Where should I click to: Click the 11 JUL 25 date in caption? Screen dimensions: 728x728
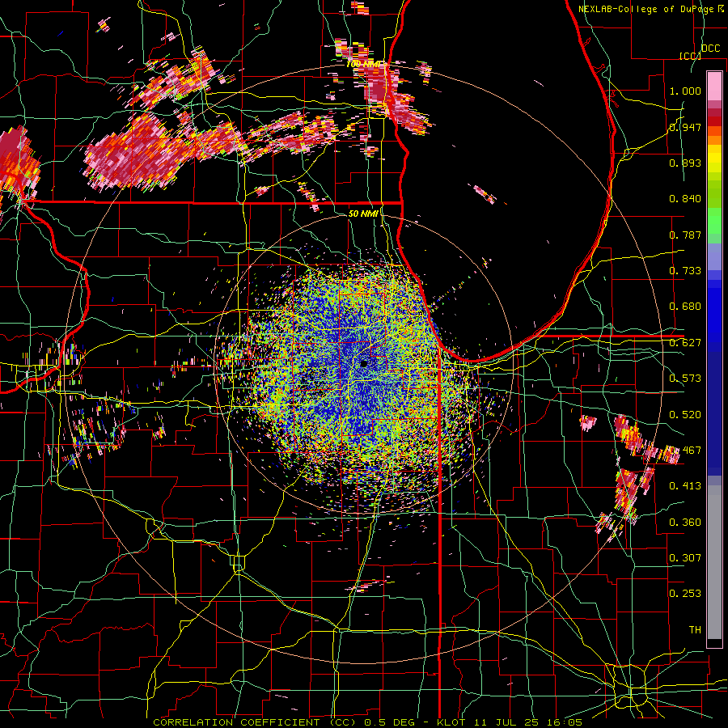507,722
